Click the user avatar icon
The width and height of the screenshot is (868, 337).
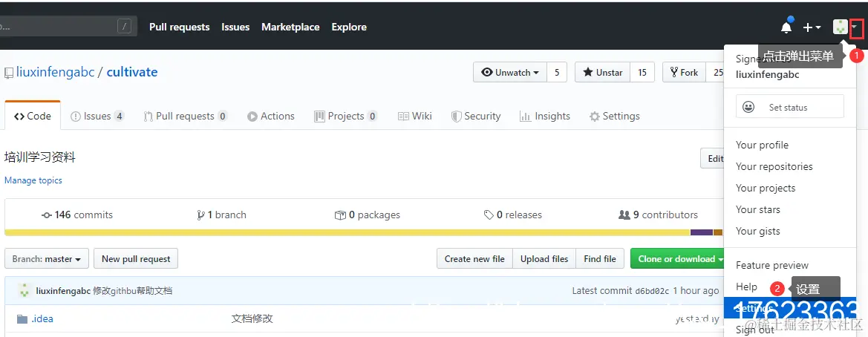coord(840,27)
